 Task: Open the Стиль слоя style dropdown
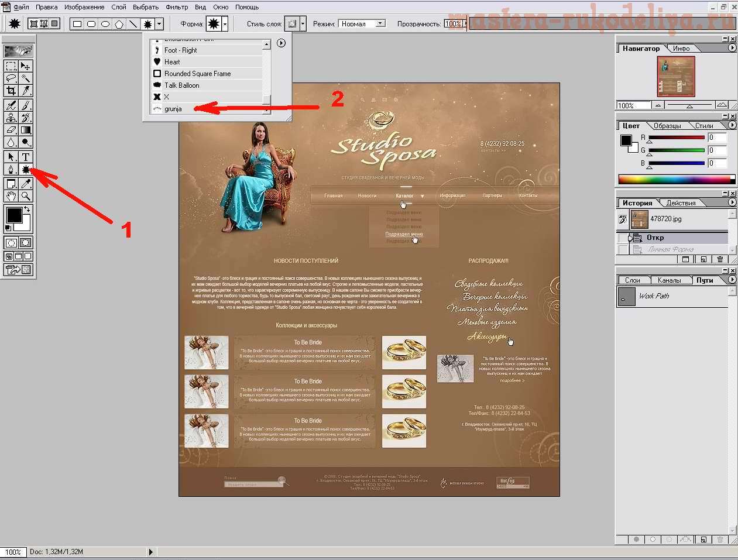click(x=303, y=24)
